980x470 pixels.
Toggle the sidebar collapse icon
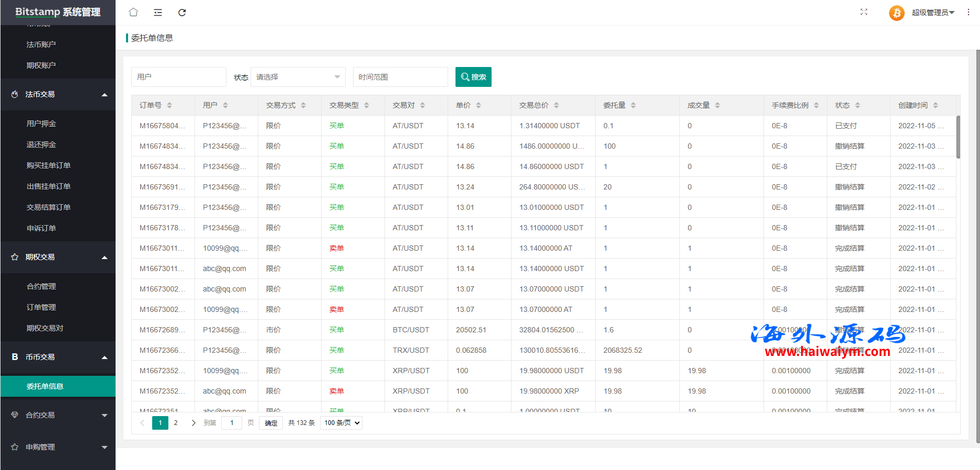(158, 13)
